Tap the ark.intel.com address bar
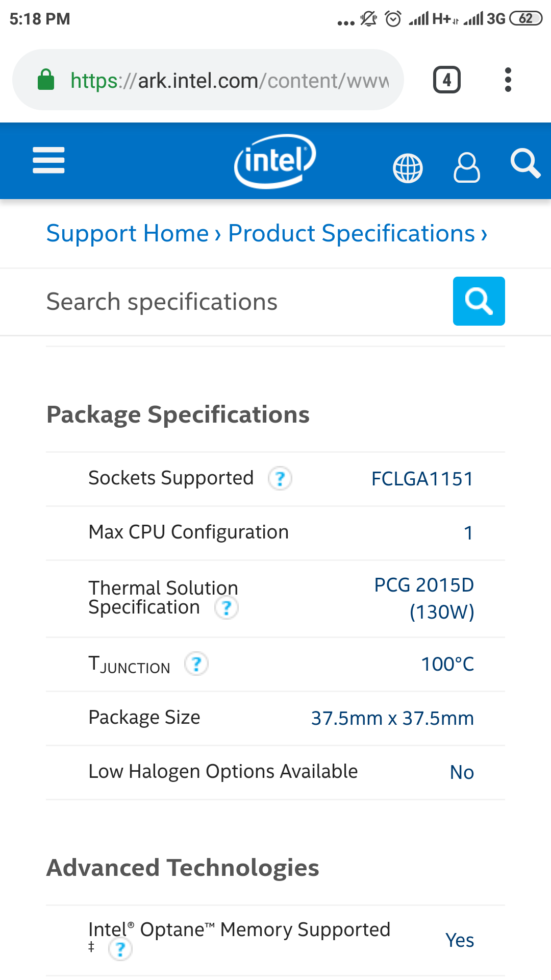551x980 pixels. point(230,80)
